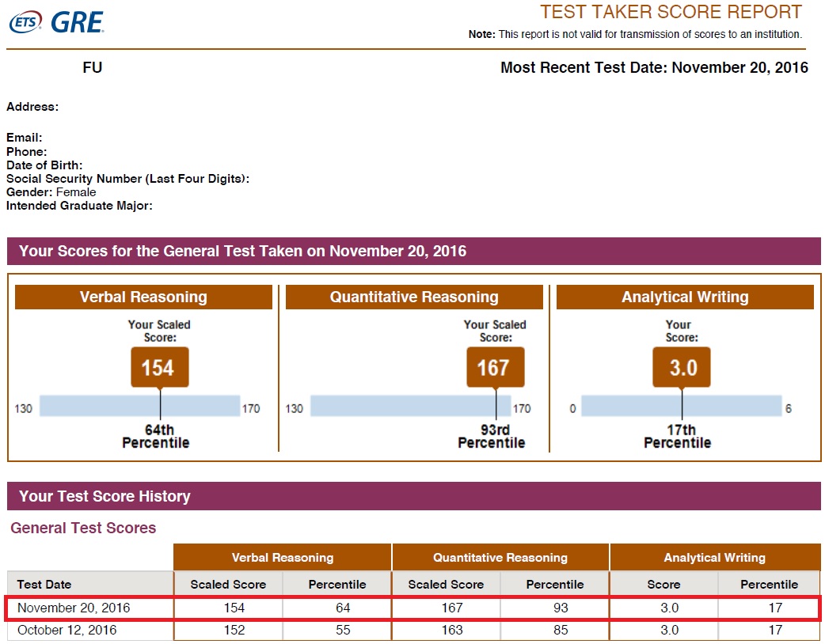Select Most Recent Test Date November 20, 2016

[x=654, y=68]
